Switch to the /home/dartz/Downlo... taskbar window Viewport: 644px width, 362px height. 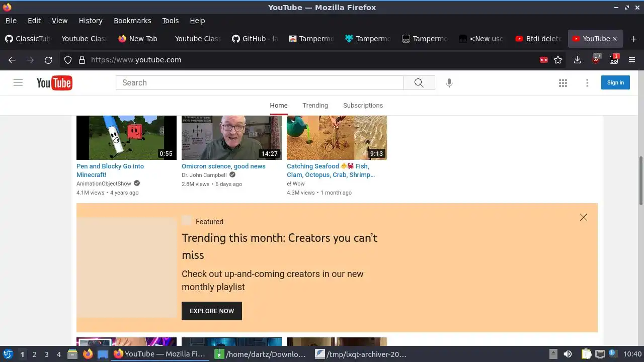pos(260,354)
